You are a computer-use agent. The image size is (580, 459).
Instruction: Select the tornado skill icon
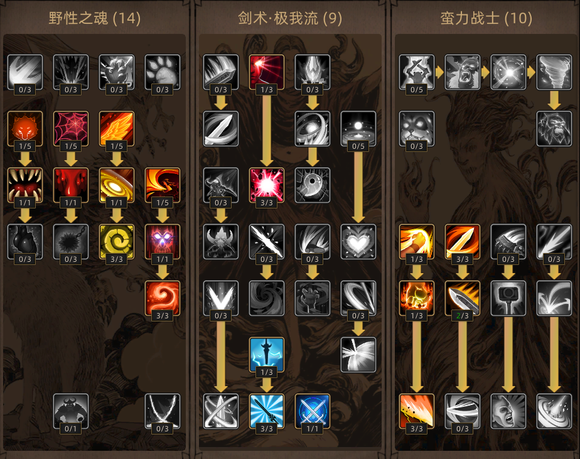click(554, 72)
